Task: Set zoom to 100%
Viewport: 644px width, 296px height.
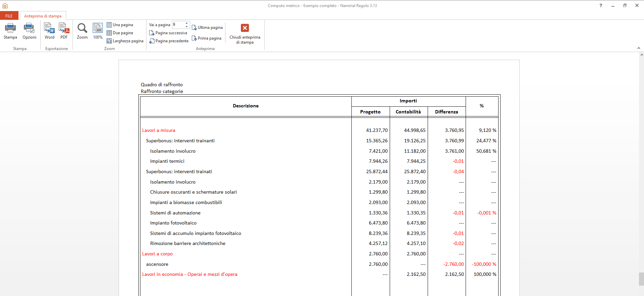Action: [x=98, y=29]
